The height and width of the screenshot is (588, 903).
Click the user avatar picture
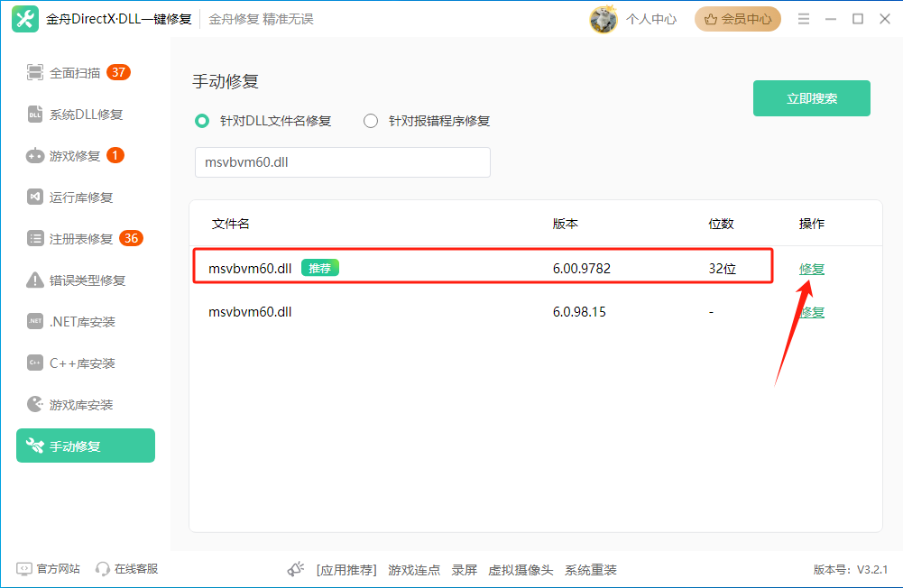(603, 19)
